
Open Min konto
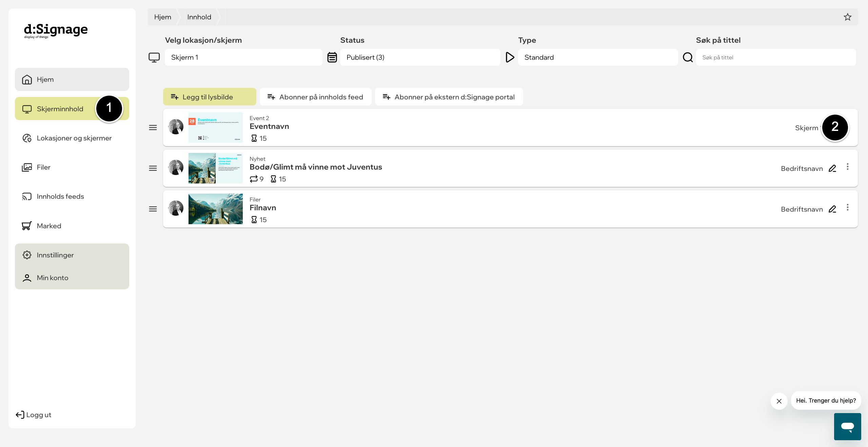tap(72, 278)
